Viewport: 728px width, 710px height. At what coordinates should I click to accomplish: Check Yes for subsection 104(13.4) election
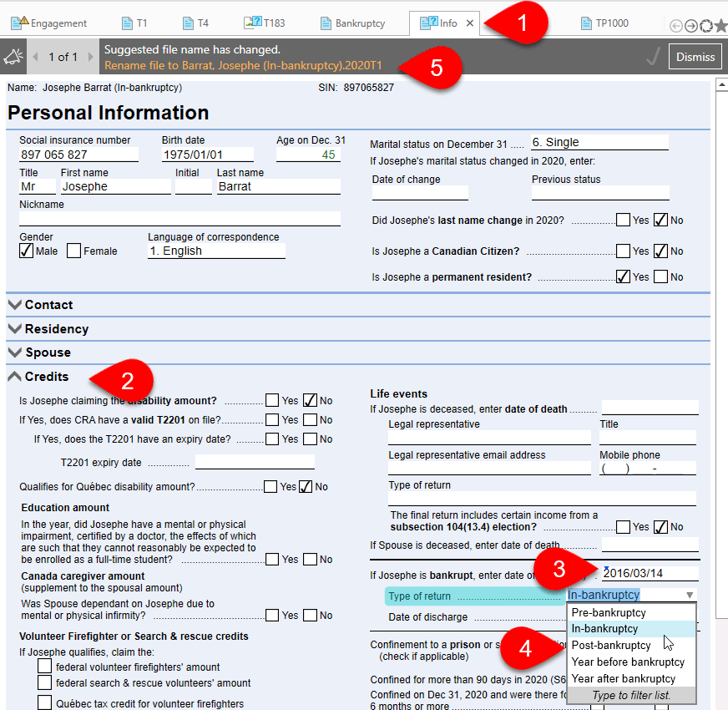tap(623, 527)
